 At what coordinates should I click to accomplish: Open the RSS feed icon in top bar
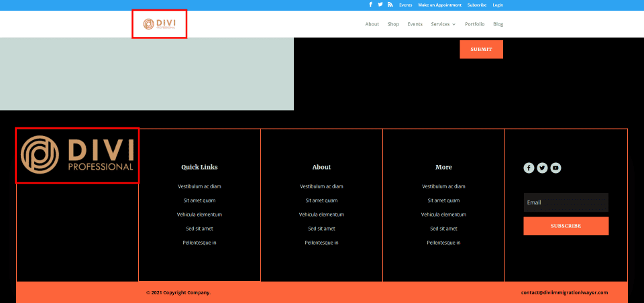[x=390, y=5]
